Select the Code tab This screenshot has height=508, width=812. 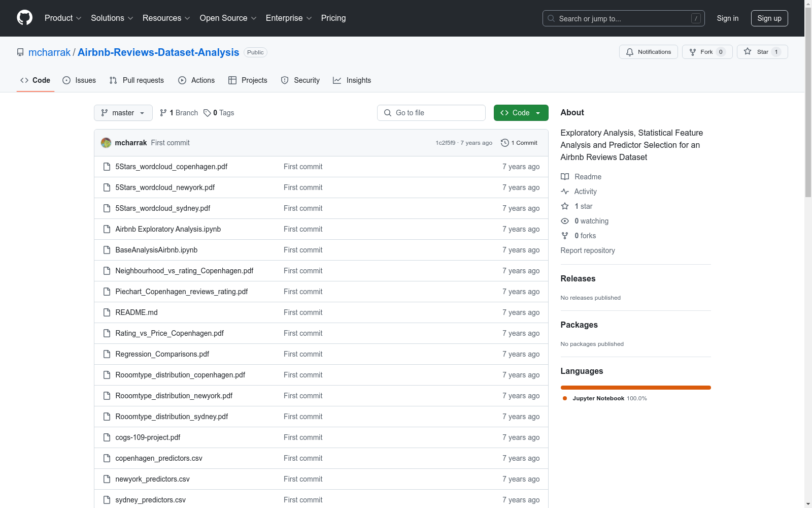(x=36, y=80)
